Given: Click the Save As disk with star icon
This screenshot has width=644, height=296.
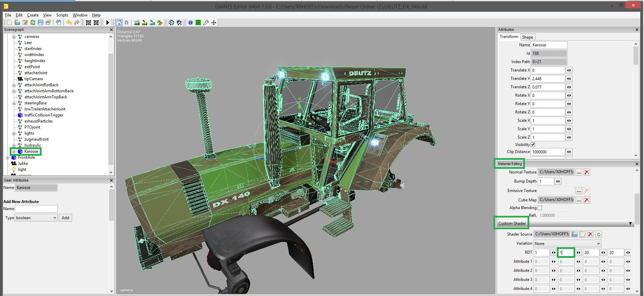Looking at the screenshot, I should coord(48,22).
